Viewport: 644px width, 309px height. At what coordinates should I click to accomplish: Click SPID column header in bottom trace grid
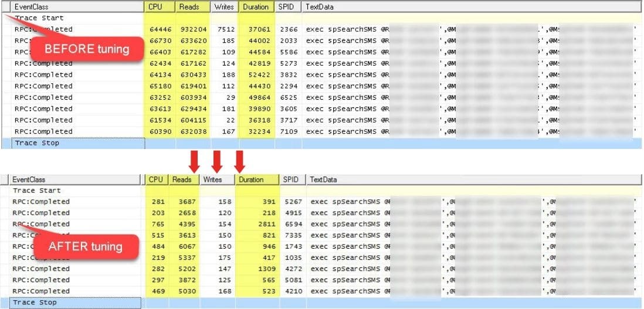293,180
